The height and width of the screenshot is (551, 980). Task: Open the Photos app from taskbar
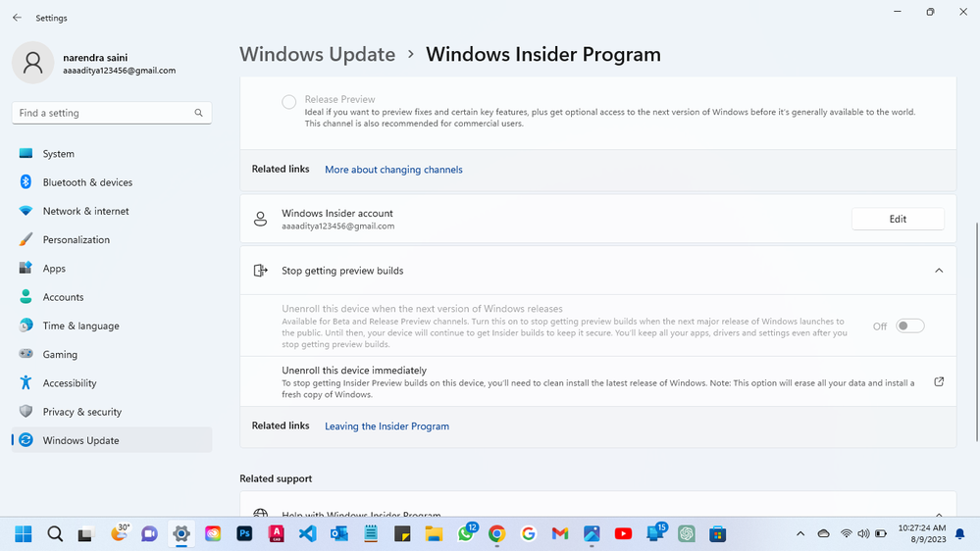(592, 534)
